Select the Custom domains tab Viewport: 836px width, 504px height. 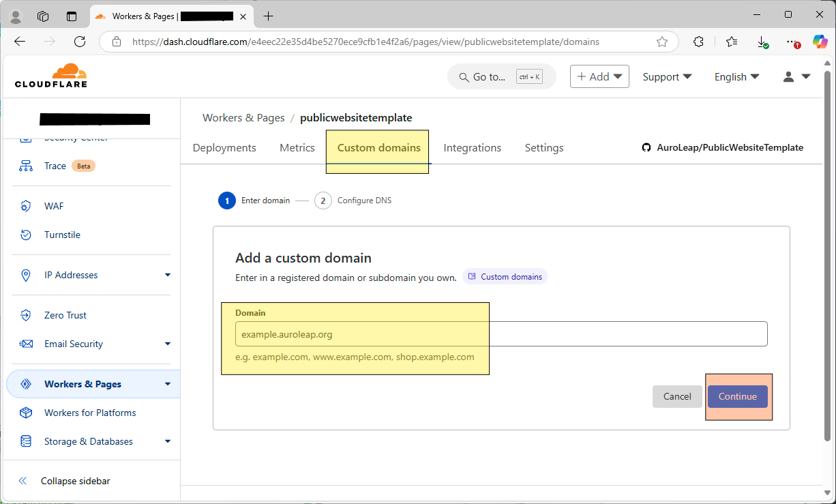pyautogui.click(x=379, y=147)
